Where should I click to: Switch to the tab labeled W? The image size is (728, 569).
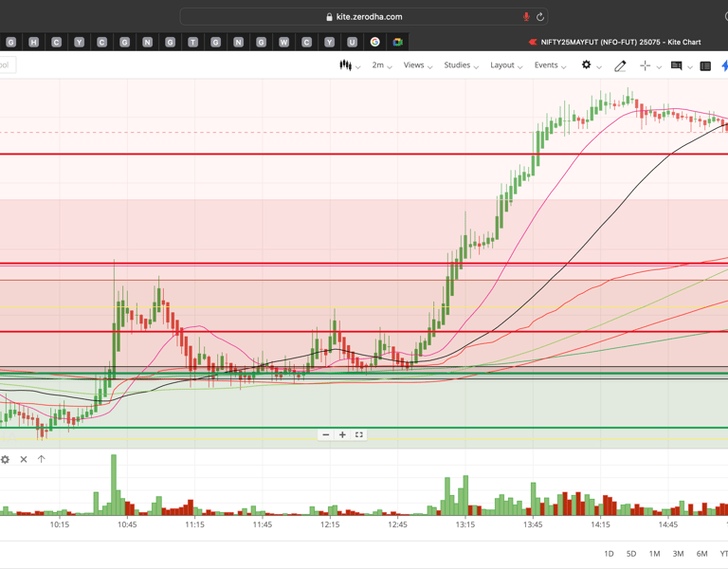(x=283, y=43)
